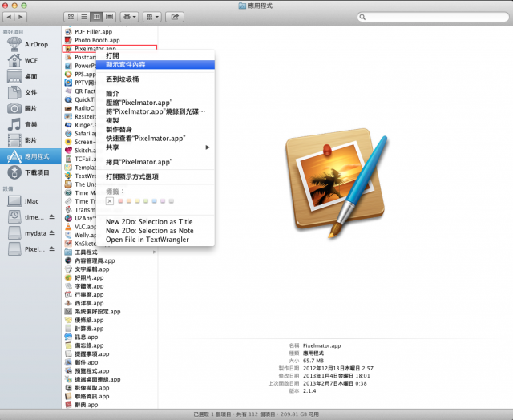
Task: Eject the time… drive
Action: pyautogui.click(x=51, y=217)
